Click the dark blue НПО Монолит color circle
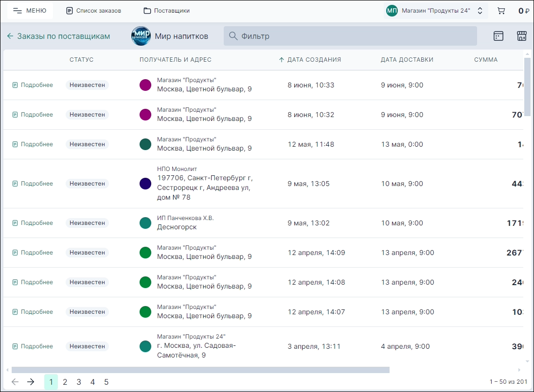The height and width of the screenshot is (392, 534). tap(145, 184)
